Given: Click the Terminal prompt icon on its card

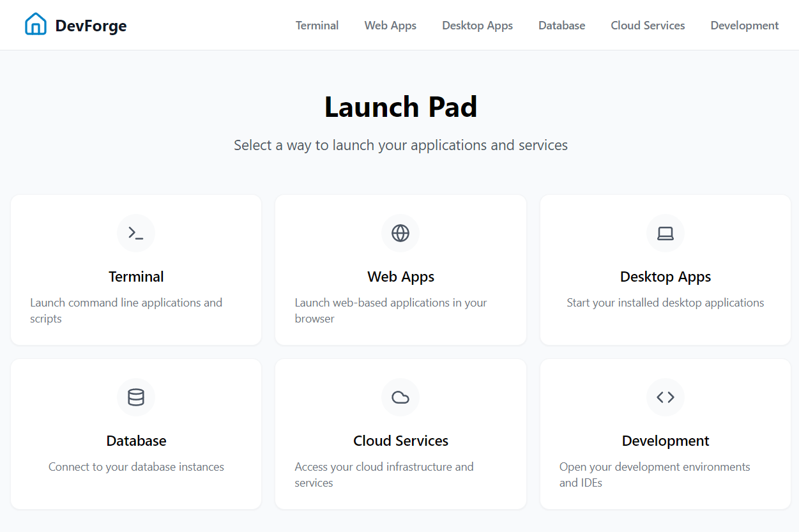Looking at the screenshot, I should click(x=136, y=233).
